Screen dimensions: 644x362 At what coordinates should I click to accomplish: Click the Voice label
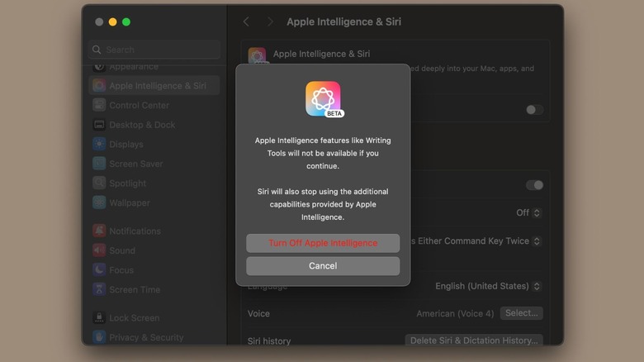(258, 313)
